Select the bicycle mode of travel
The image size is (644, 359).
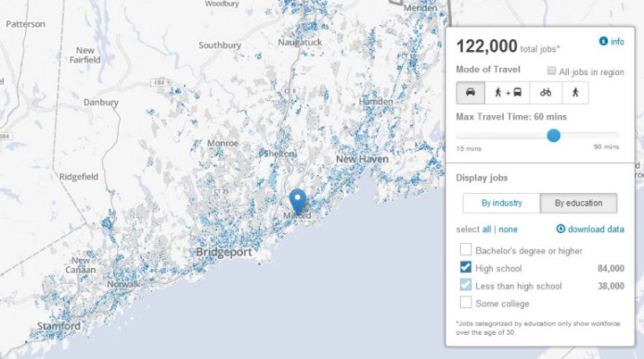point(546,93)
